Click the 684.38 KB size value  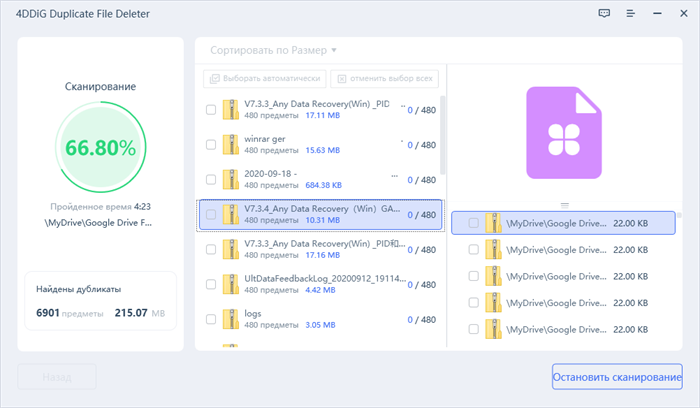pos(324,185)
